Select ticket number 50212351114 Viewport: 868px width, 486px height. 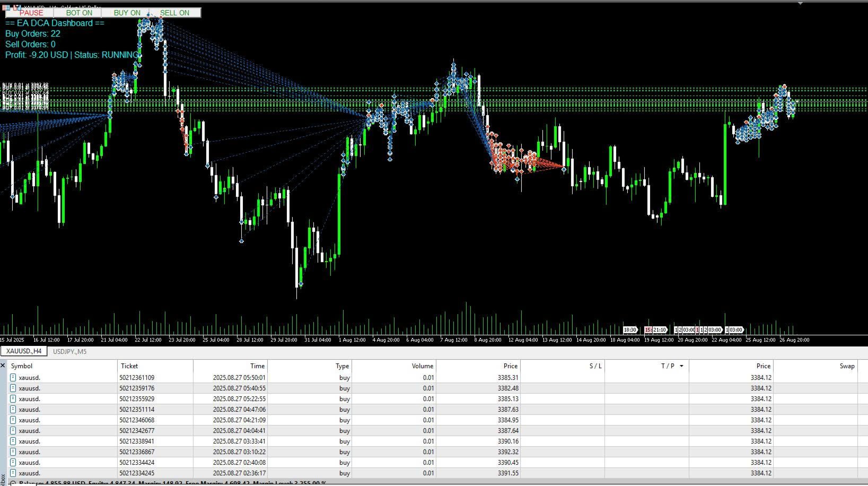137,410
